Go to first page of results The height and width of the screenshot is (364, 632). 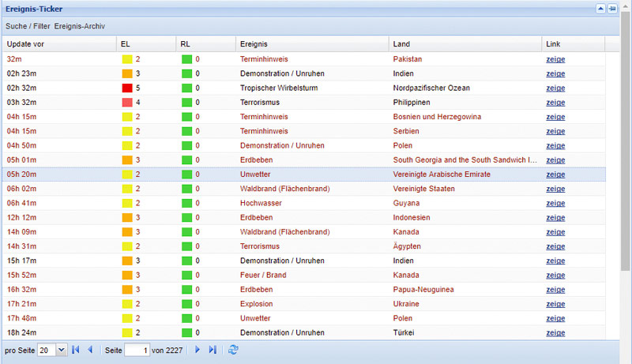pyautogui.click(x=76, y=350)
